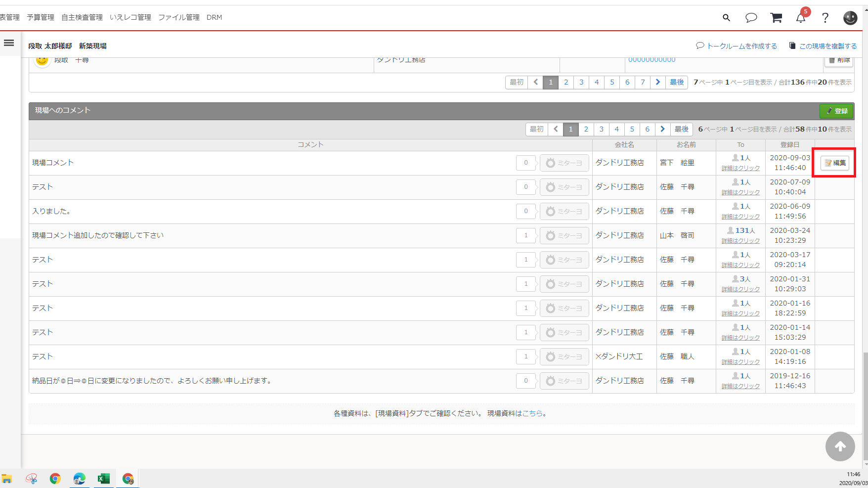The image size is (868, 488).
Task: Open the 予算管理 menu
Action: [x=41, y=17]
